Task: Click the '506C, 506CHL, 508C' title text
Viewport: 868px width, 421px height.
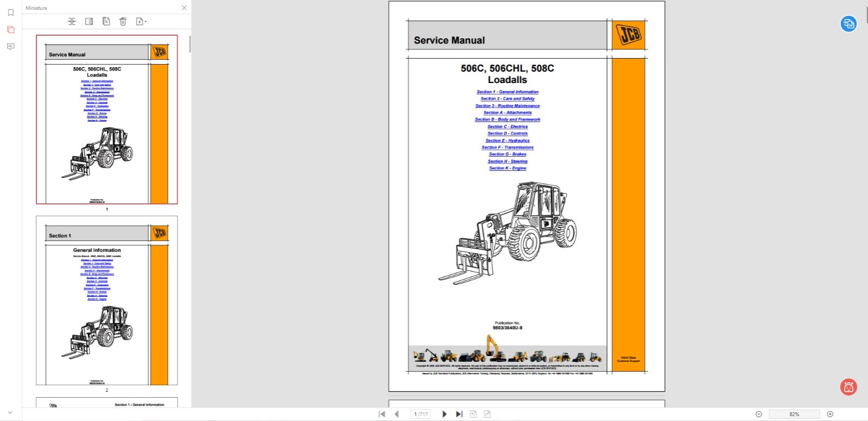Action: (x=508, y=68)
